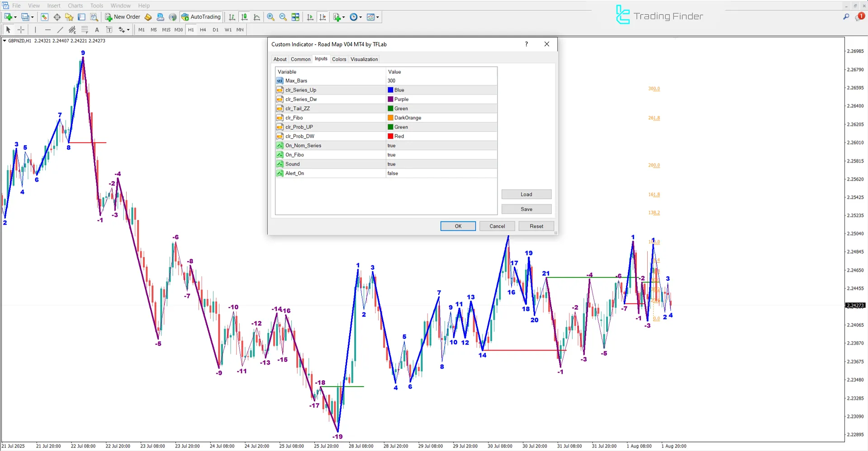This screenshot has width=868, height=451.
Task: Select the Crosshair tool
Action: [21, 29]
